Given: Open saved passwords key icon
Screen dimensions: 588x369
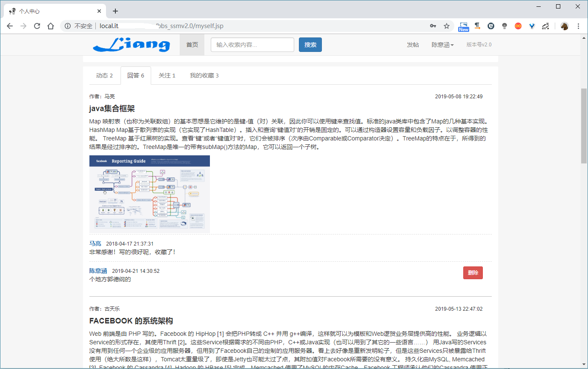Looking at the screenshot, I should (x=433, y=26).
